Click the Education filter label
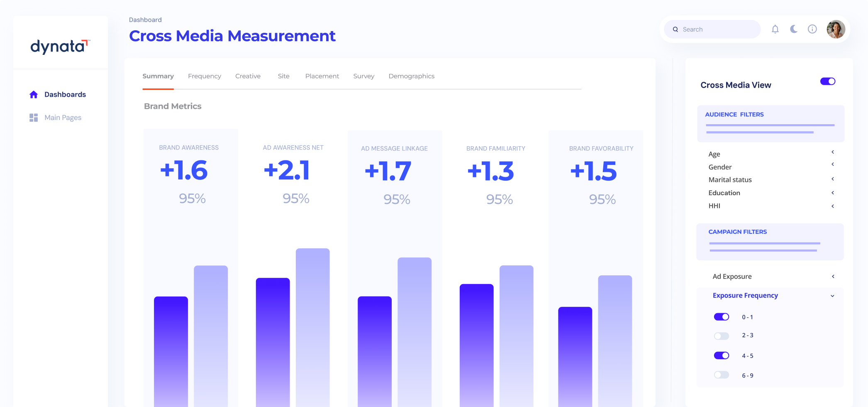The image size is (868, 407). pyautogui.click(x=724, y=193)
